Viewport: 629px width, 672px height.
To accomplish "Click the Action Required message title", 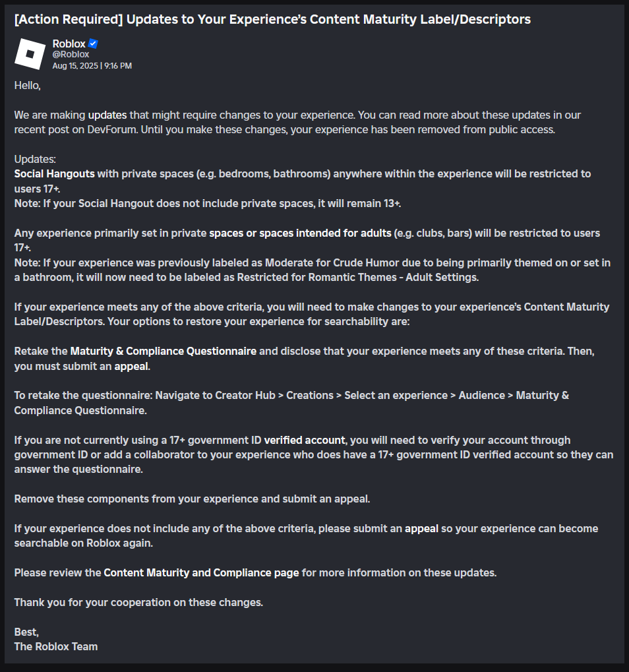I will [x=272, y=20].
